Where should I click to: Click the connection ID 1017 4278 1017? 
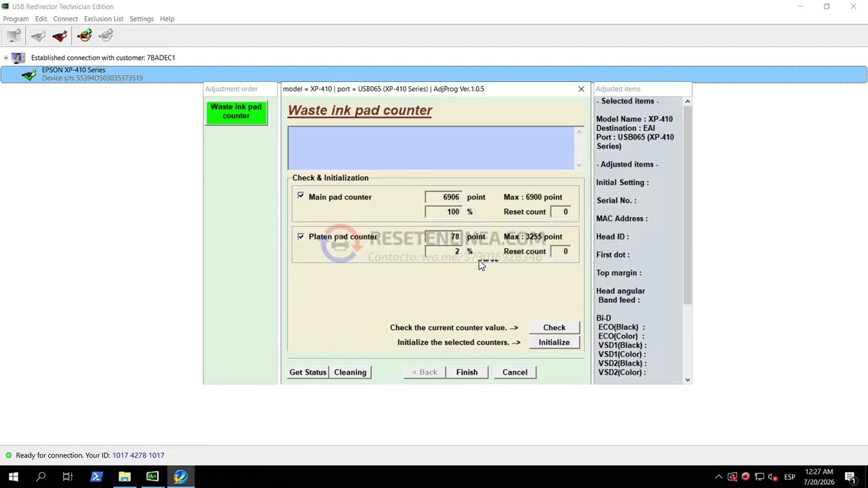point(138,455)
